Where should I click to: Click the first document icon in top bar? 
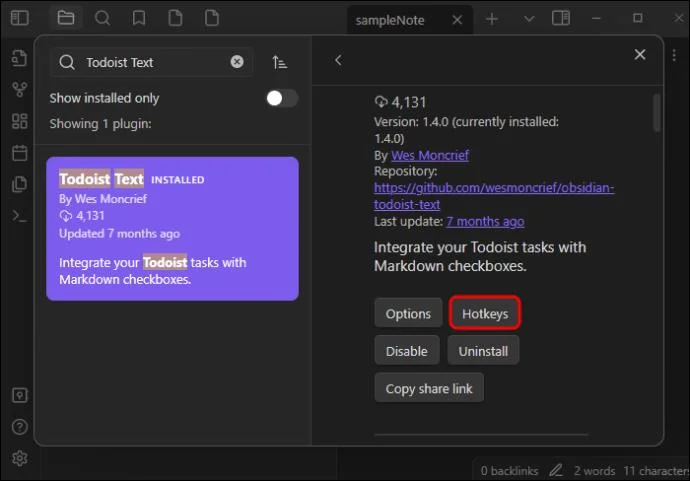175,18
